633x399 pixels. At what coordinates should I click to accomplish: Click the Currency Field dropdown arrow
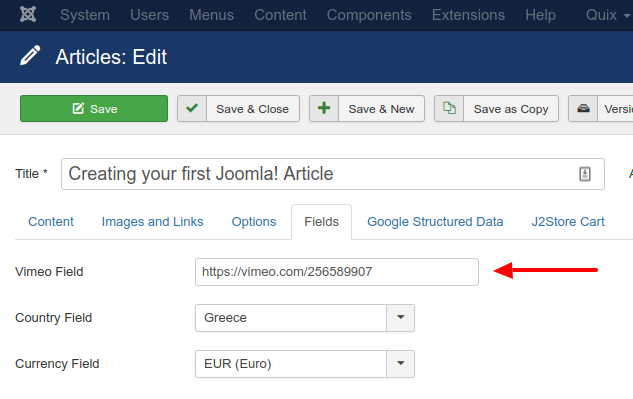(x=400, y=364)
